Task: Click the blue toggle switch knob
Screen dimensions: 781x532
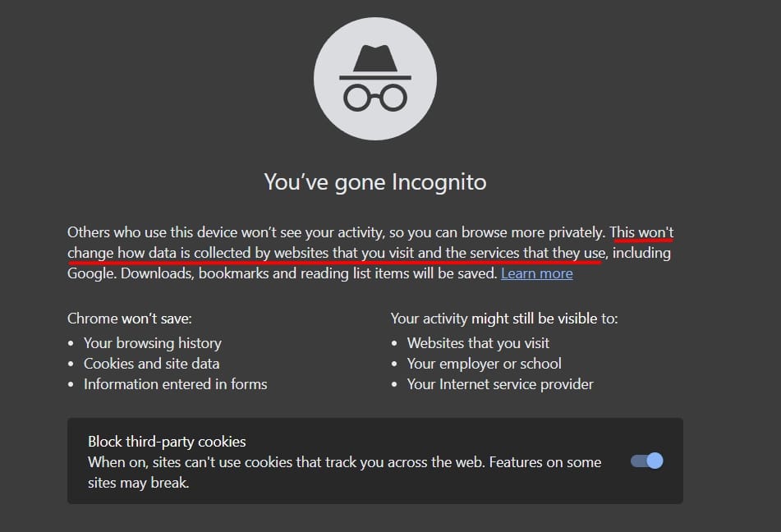Action: 654,461
